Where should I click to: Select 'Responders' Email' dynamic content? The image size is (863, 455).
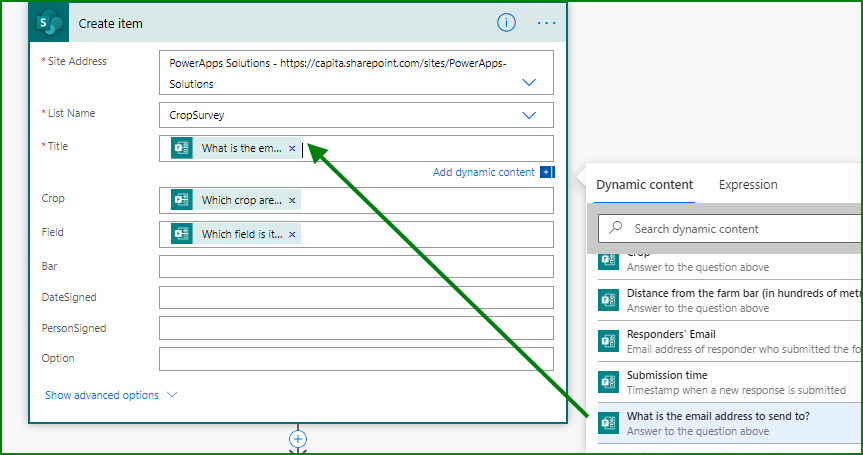730,341
